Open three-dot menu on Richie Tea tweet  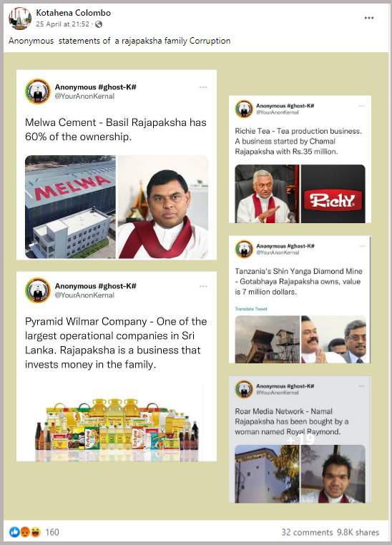click(361, 106)
